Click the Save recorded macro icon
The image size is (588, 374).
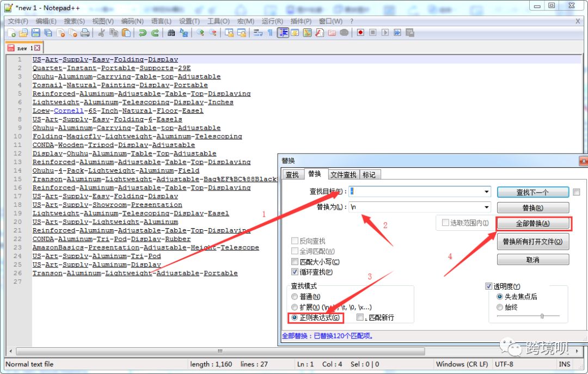pyautogui.click(x=410, y=33)
